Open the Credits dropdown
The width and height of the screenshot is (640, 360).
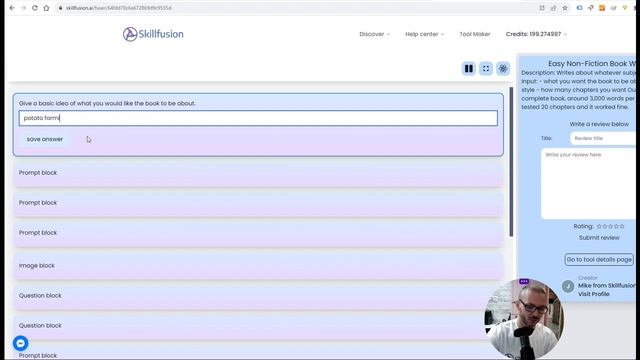536,34
